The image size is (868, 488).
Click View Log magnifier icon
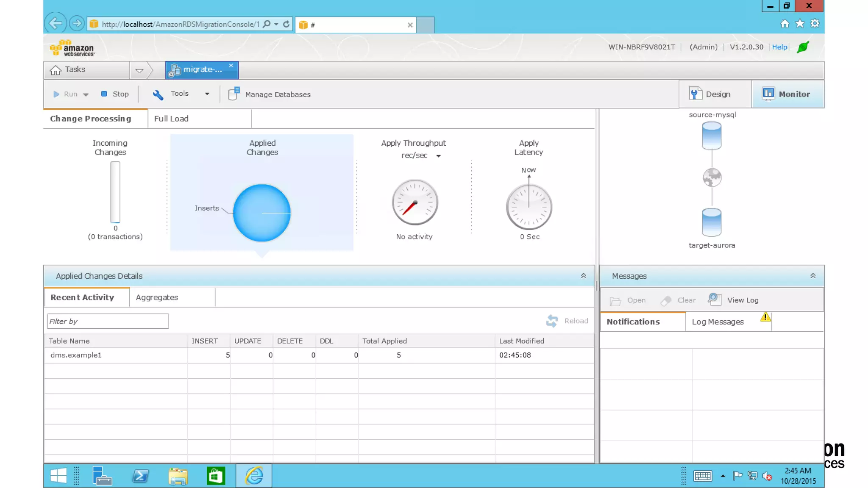[x=715, y=299]
